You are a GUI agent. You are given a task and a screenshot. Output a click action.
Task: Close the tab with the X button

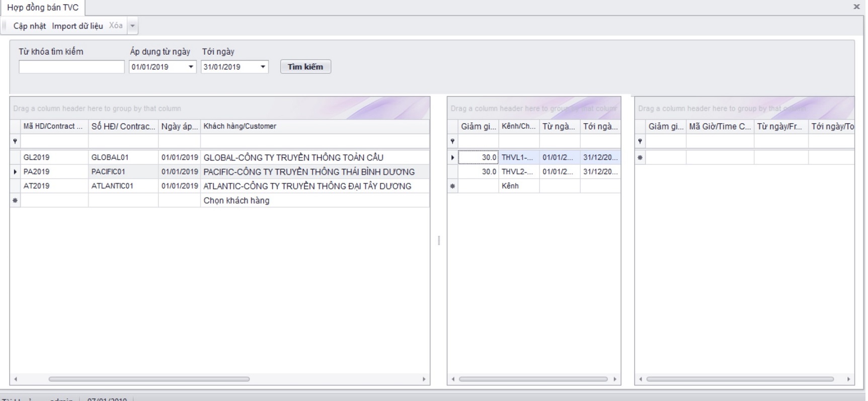[856, 7]
